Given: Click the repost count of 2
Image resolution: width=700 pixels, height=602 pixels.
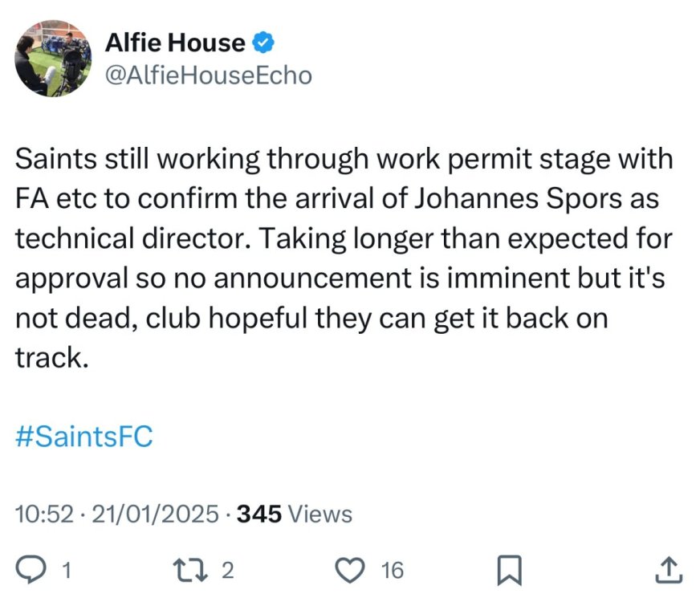Looking at the screenshot, I should coord(227,571).
